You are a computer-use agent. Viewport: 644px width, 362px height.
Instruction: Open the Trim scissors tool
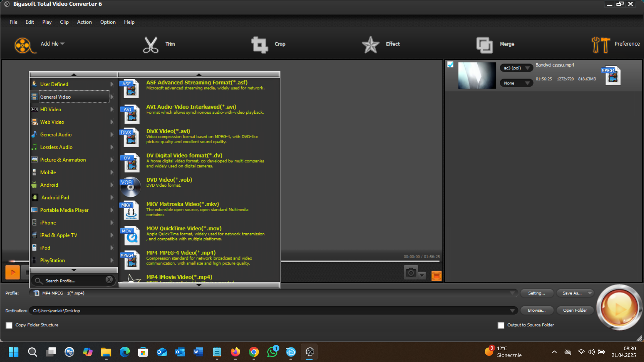pyautogui.click(x=151, y=45)
